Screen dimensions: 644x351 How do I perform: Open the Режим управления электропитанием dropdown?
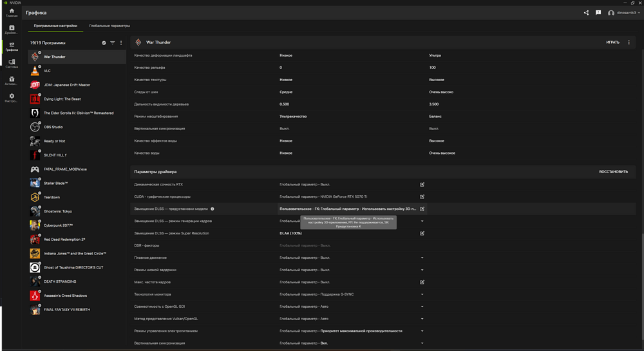[422, 331]
